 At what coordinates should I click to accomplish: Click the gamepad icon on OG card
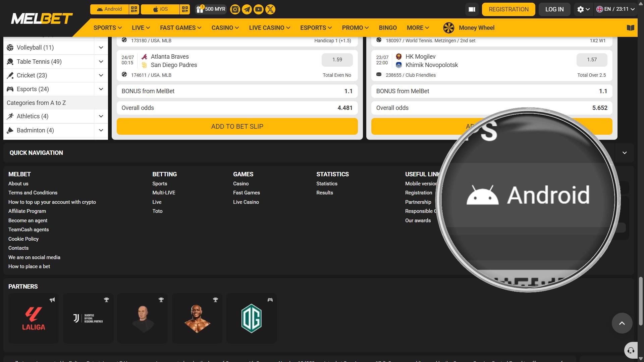[270, 300]
